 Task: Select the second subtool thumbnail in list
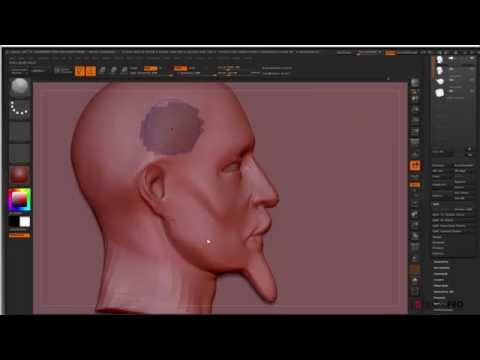pyautogui.click(x=440, y=71)
